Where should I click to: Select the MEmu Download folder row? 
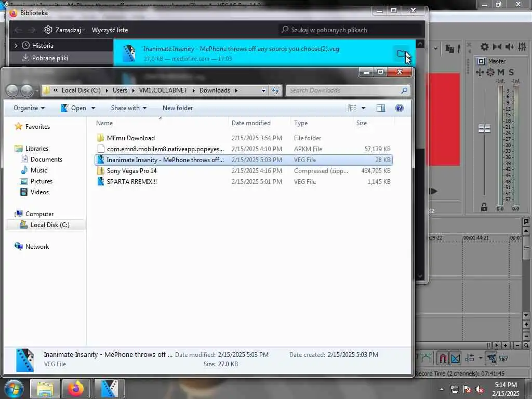[x=243, y=138]
